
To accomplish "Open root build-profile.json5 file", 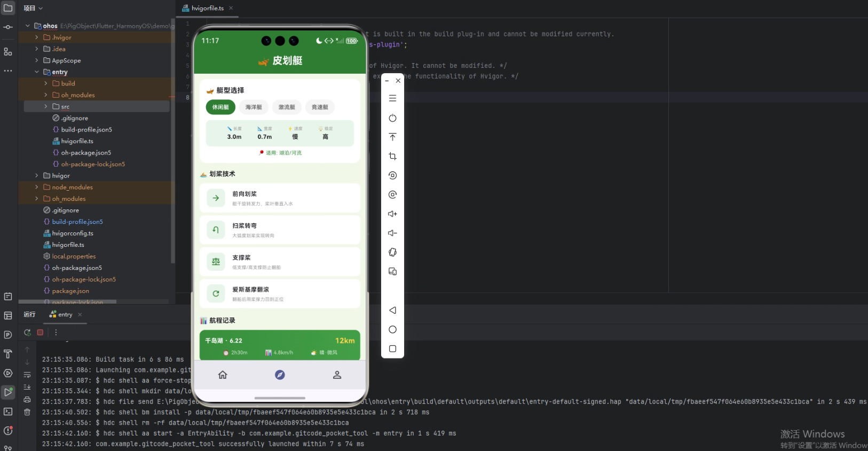I will 77,221.
